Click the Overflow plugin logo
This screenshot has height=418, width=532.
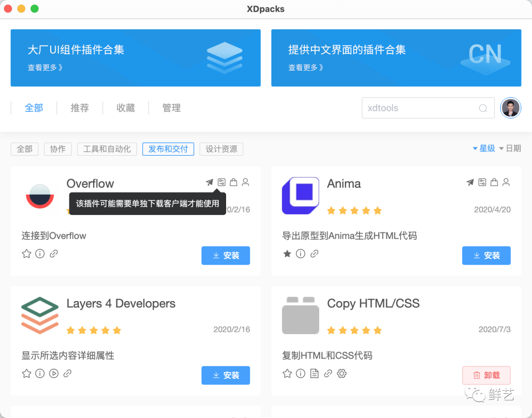pyautogui.click(x=40, y=196)
